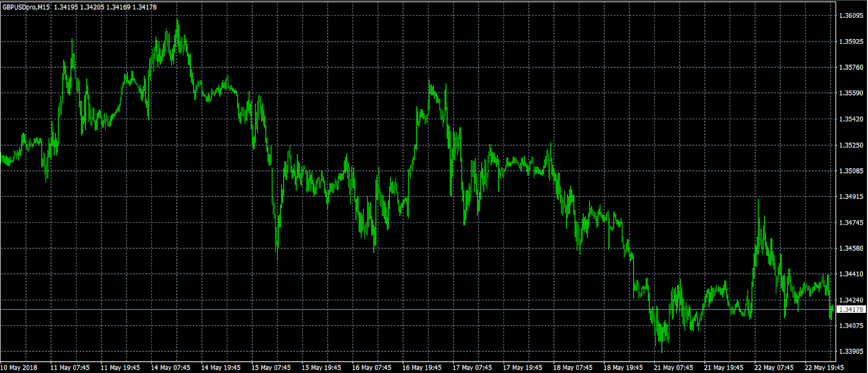Click the 10 May 2018 date label

point(19,368)
